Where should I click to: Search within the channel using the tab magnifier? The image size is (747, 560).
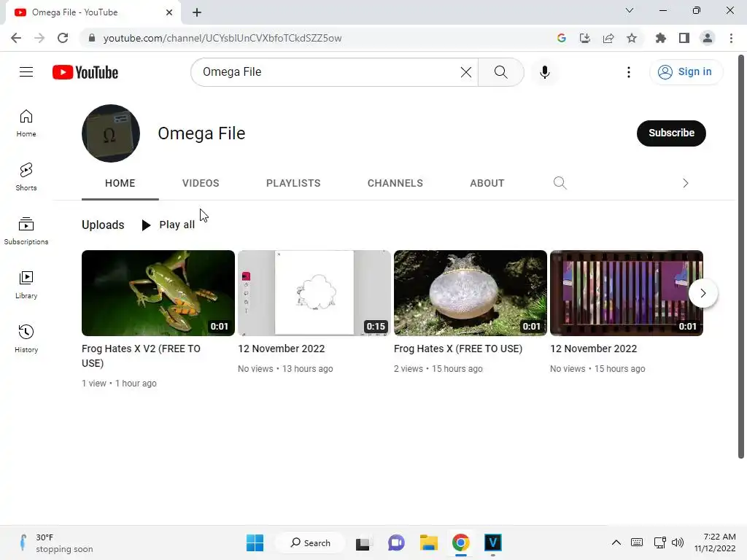(560, 183)
